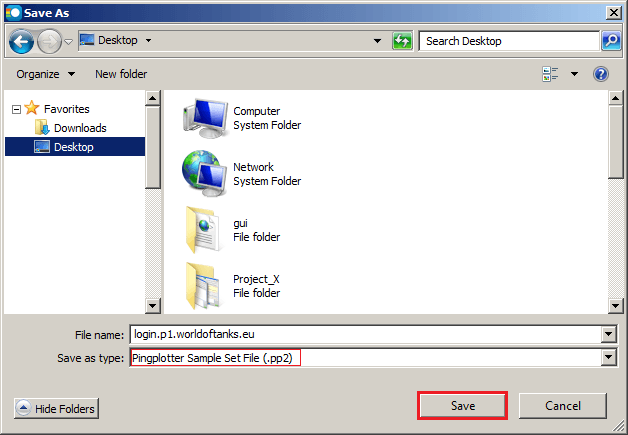Select Downloads in the navigation pane
The image size is (628, 435).
[x=80, y=128]
